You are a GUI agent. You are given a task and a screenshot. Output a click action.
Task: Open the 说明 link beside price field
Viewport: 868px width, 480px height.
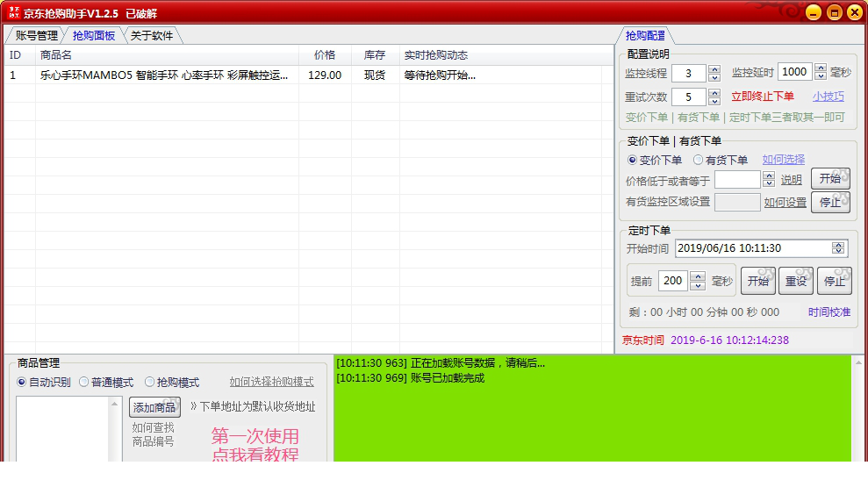[791, 180]
